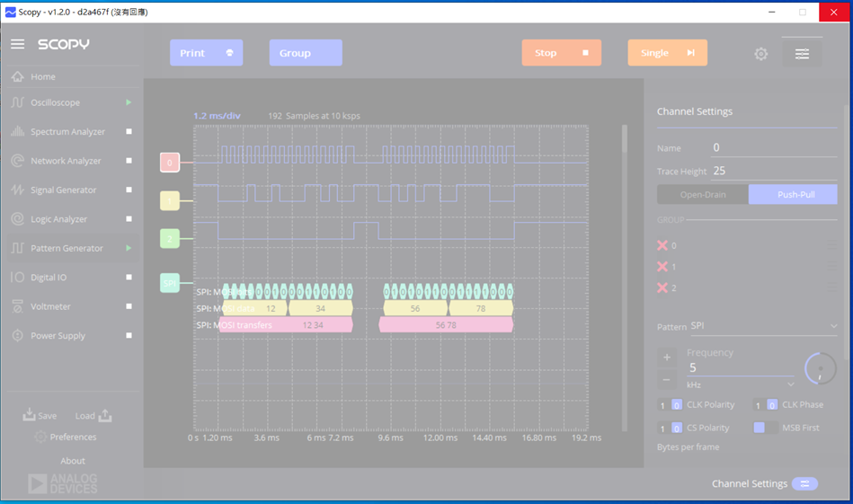Toggle CLK Phase switch
The width and height of the screenshot is (853, 504).
point(765,405)
